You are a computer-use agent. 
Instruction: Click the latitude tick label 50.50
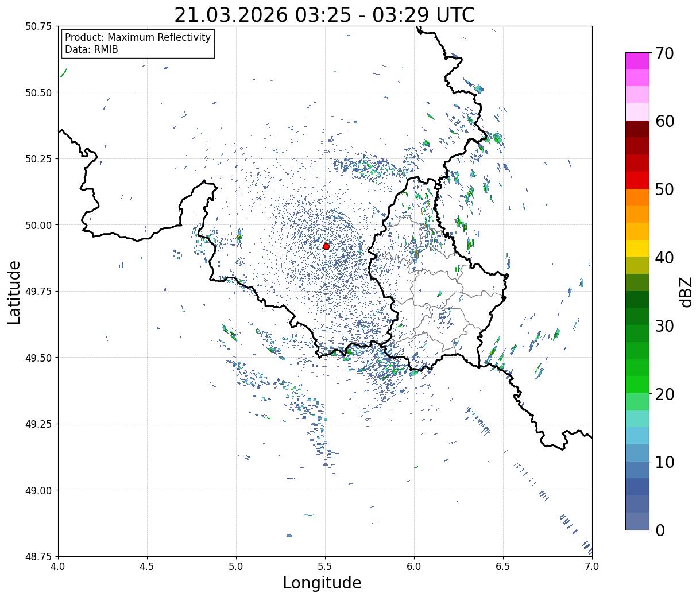[38, 92]
